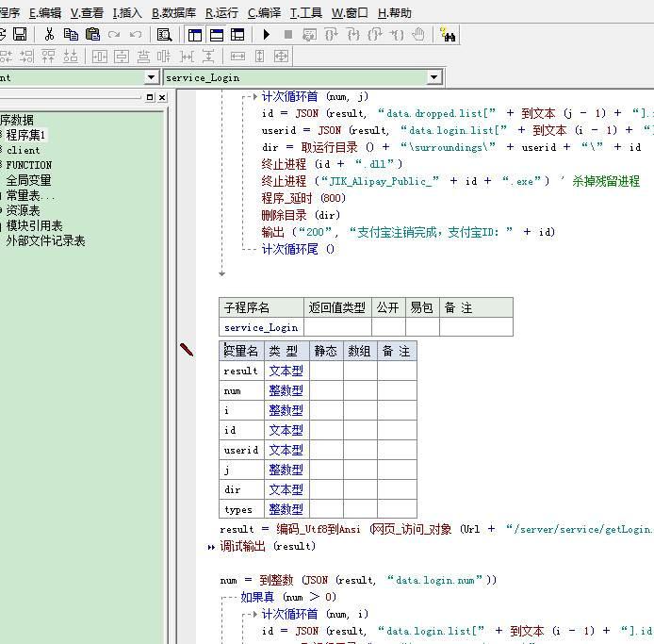Select 全局变量 in the tree

point(28,180)
